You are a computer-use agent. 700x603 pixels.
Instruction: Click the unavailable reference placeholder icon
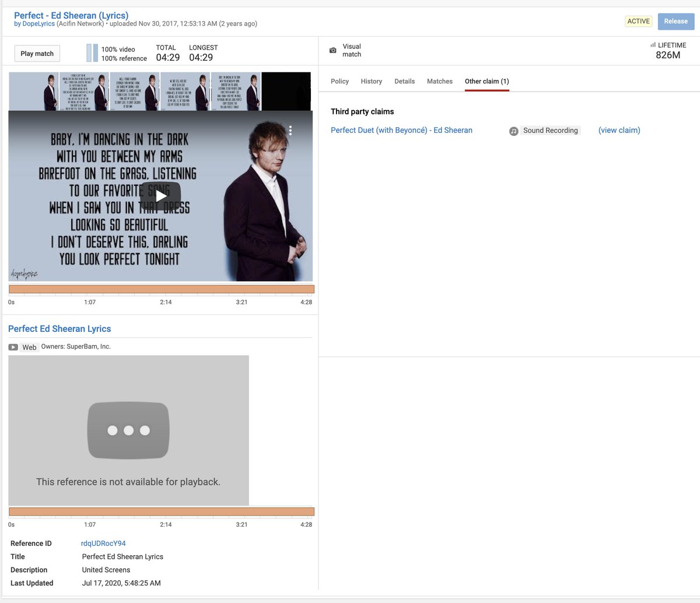coord(128,430)
